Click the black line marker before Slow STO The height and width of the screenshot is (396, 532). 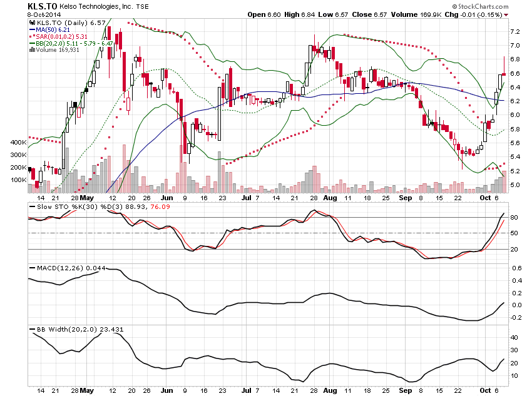coord(32,206)
